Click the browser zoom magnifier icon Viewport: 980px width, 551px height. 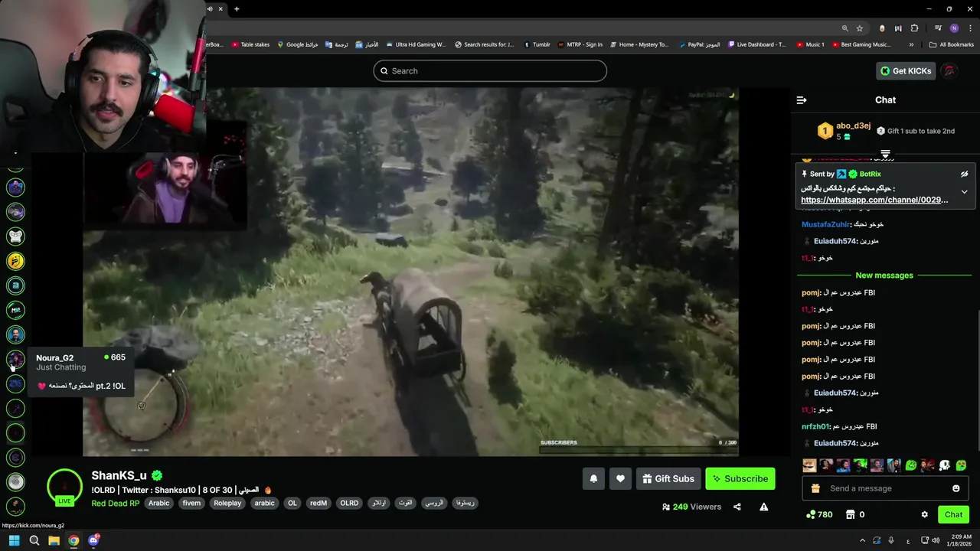click(x=845, y=28)
